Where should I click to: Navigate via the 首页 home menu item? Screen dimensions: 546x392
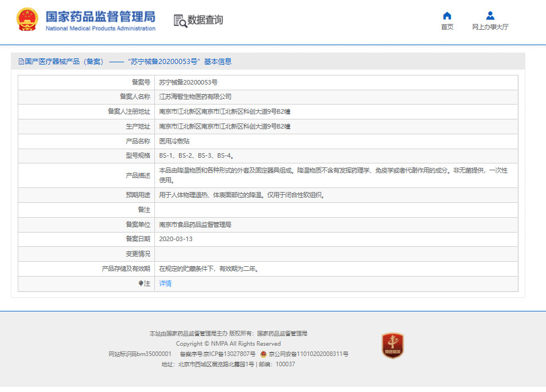(x=447, y=27)
